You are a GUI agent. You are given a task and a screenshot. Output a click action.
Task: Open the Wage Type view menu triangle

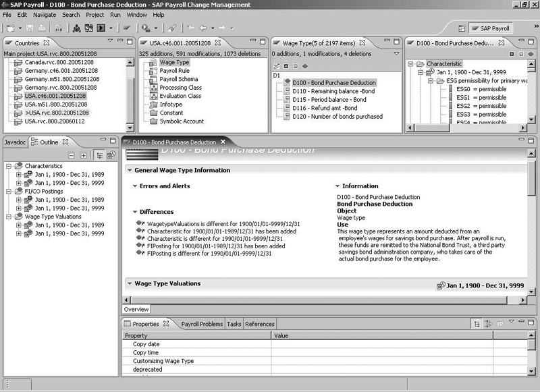click(x=396, y=54)
